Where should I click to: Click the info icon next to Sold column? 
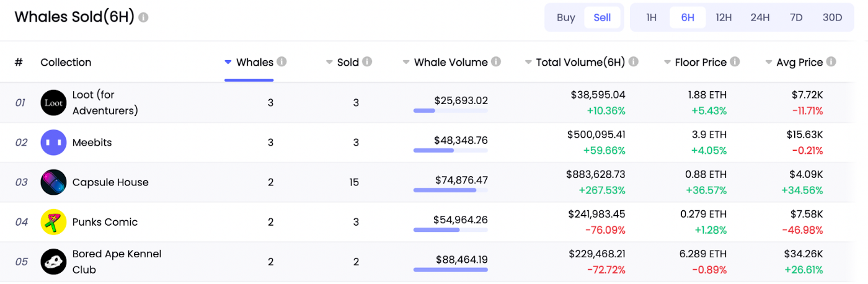click(367, 62)
